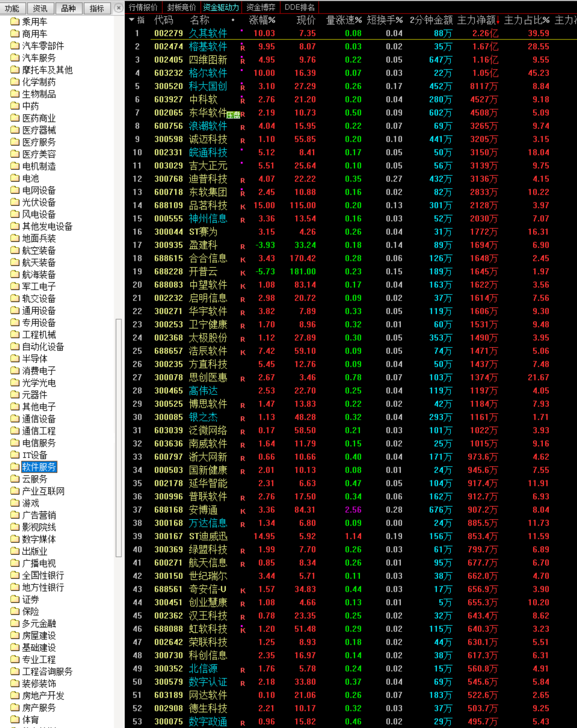Viewport: 577px width, 728px height.
Task: Select the 汽车零部件 sector
Action: pos(43,46)
